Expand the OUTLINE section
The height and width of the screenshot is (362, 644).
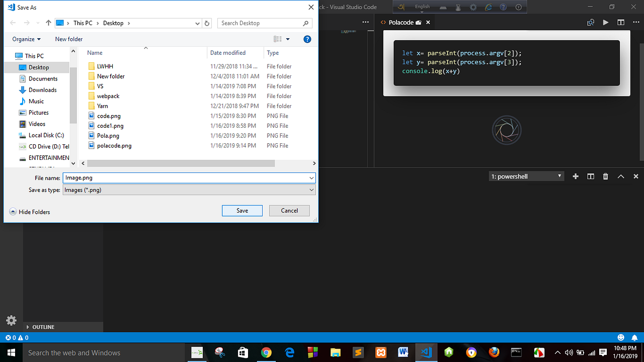point(43,327)
